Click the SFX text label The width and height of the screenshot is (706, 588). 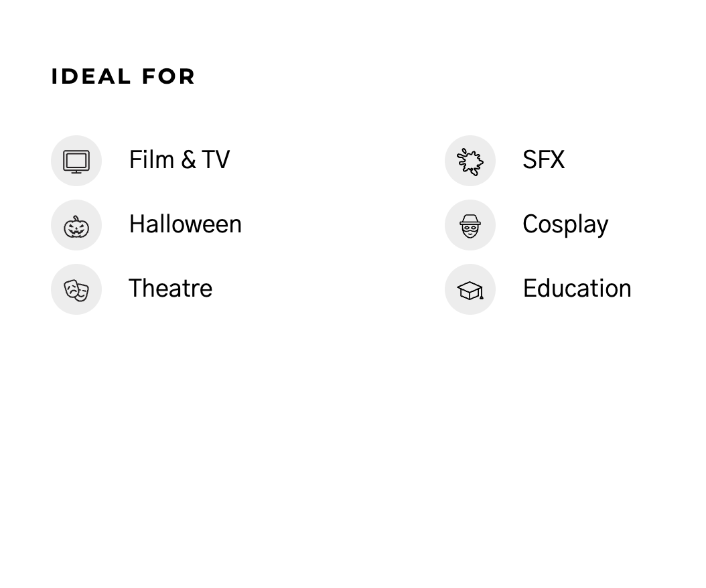coord(543,160)
